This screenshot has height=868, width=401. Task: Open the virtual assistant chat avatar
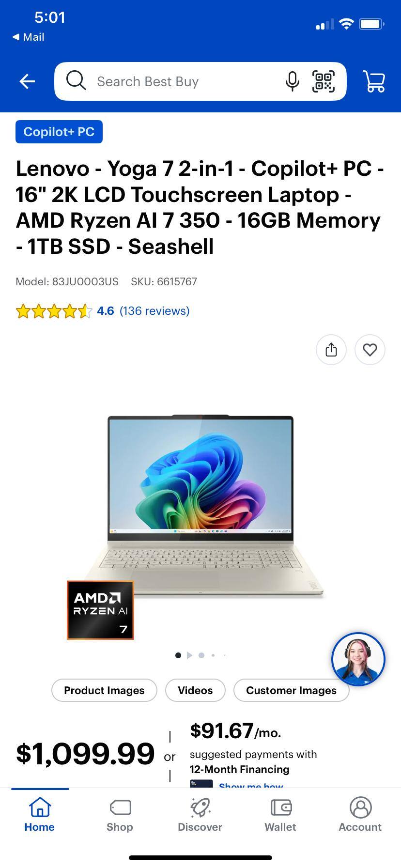(358, 659)
